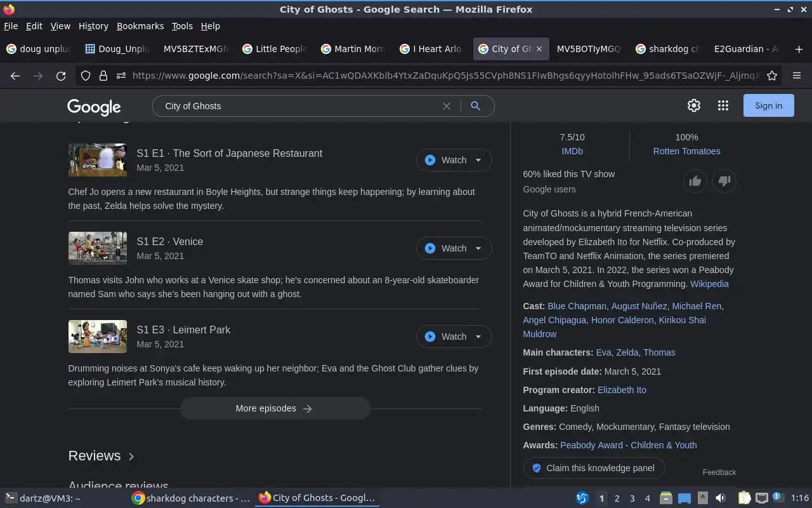Expand the Reviews section chevron

pyautogui.click(x=131, y=456)
